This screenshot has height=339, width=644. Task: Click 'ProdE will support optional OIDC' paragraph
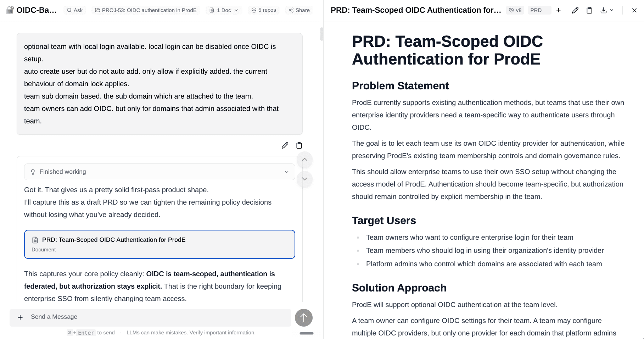[454, 305]
